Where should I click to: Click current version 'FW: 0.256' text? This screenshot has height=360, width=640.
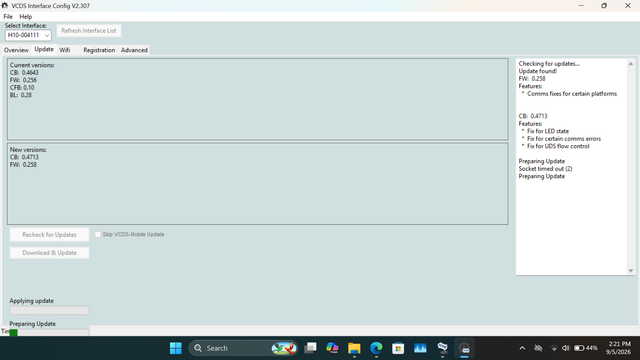pos(23,80)
